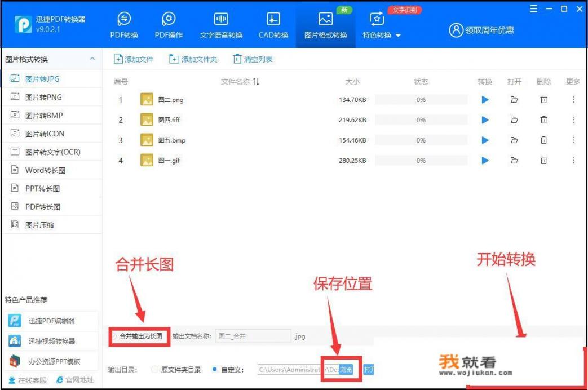Open the PDF转换 tab
The width and height of the screenshot is (588, 390).
tap(124, 25)
